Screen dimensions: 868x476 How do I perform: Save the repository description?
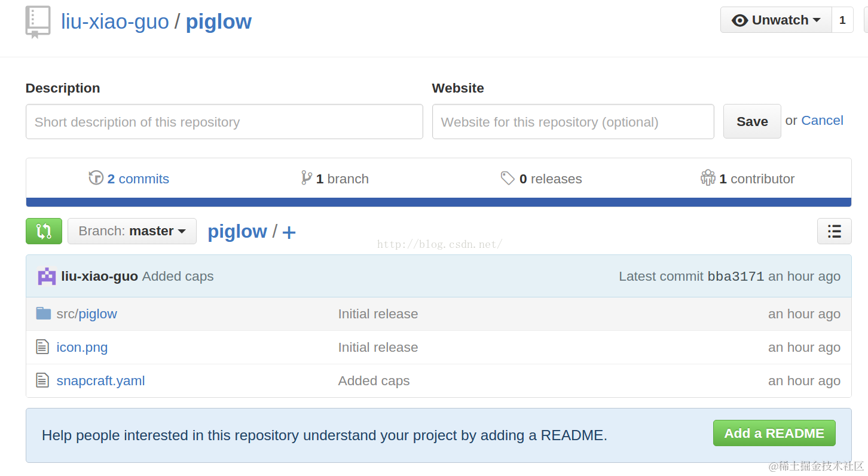(x=752, y=121)
